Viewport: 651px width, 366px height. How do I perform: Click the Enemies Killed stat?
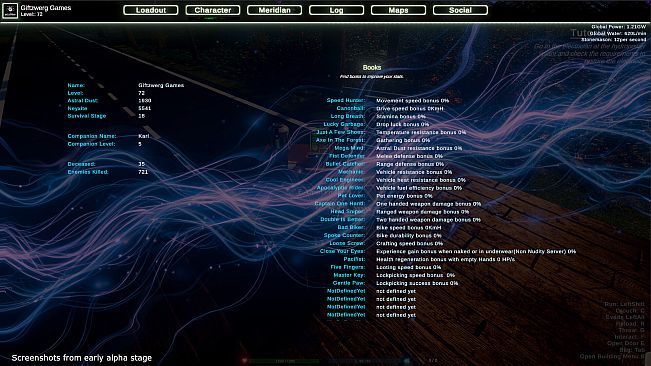coord(88,172)
